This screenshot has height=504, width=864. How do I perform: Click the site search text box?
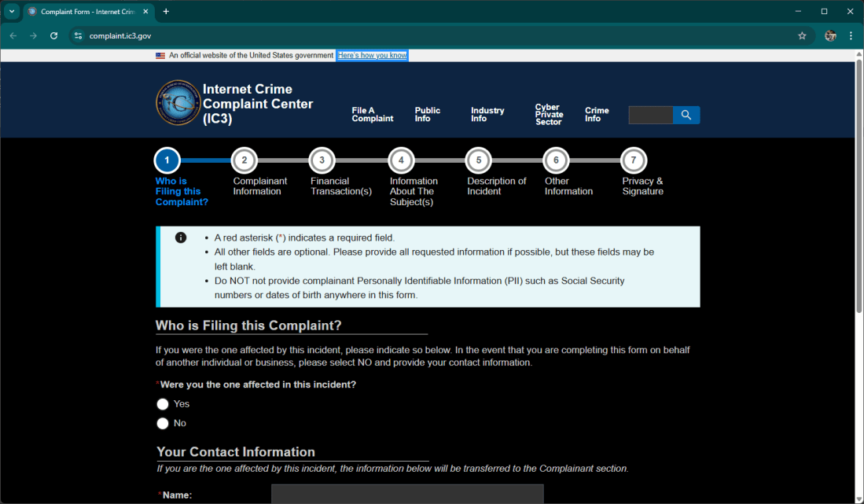650,116
